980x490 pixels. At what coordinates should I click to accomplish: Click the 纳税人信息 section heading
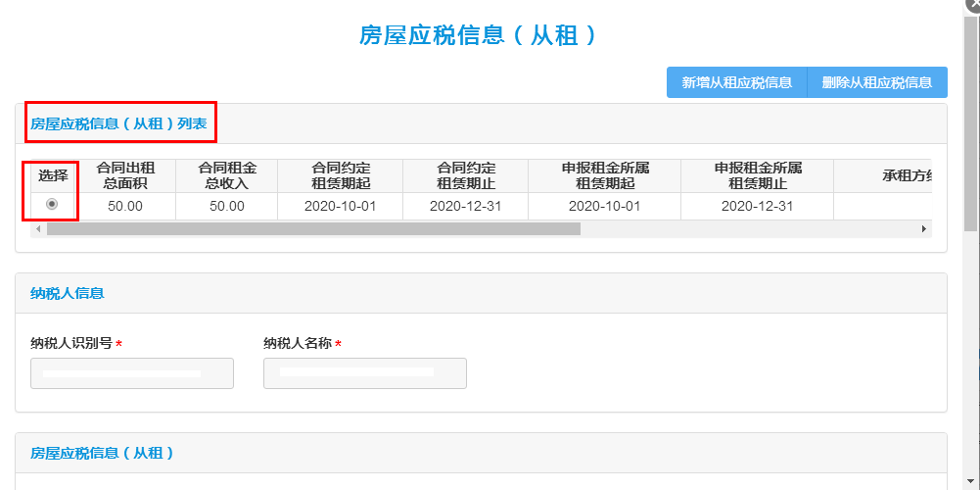point(68,293)
